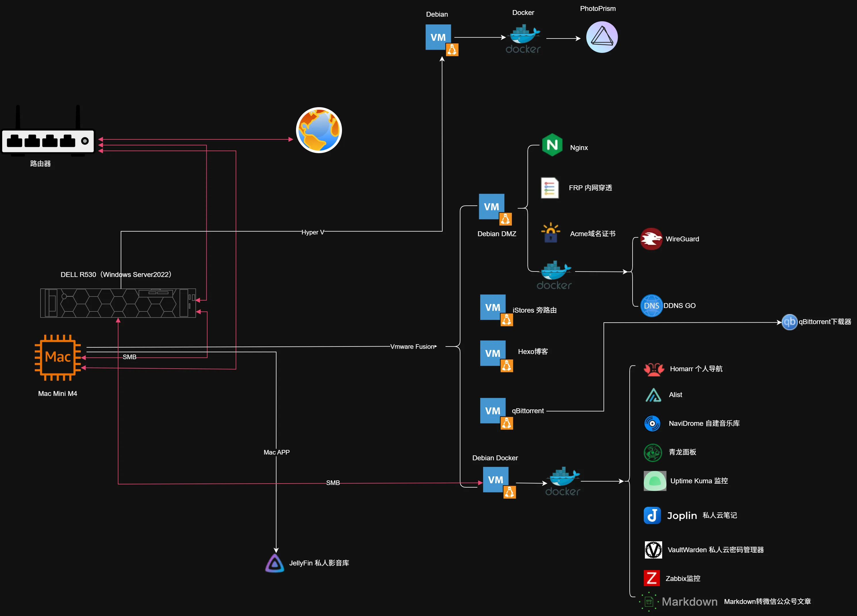Select 'Markdown转微信公众号文章' label
Viewport: 857px width, 616px height.
tap(767, 601)
